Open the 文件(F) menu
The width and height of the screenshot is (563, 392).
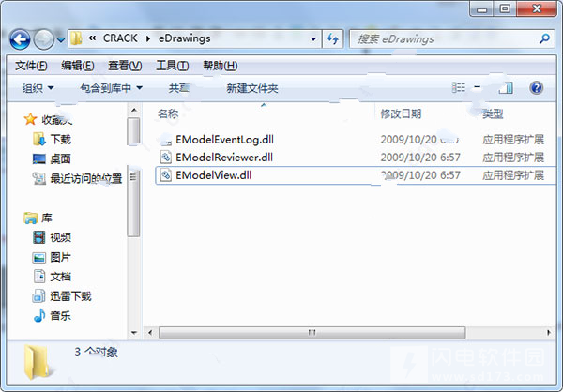point(31,66)
